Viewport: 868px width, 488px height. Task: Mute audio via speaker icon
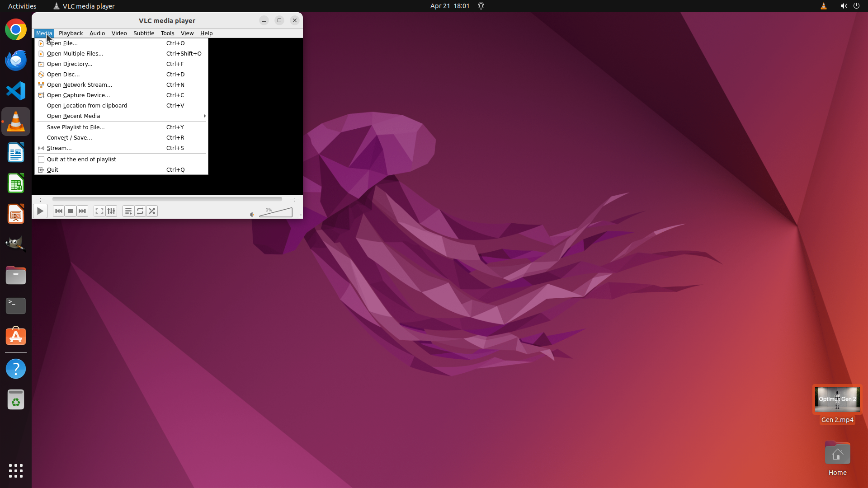point(252,215)
